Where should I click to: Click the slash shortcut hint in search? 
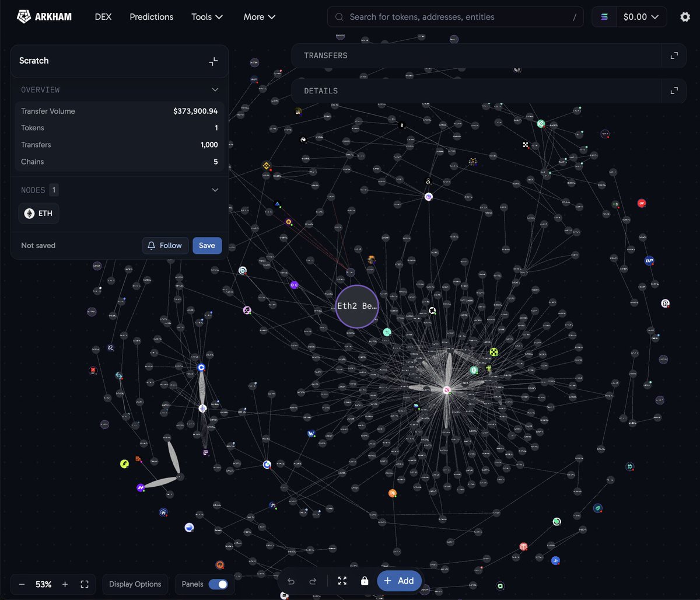click(x=575, y=17)
